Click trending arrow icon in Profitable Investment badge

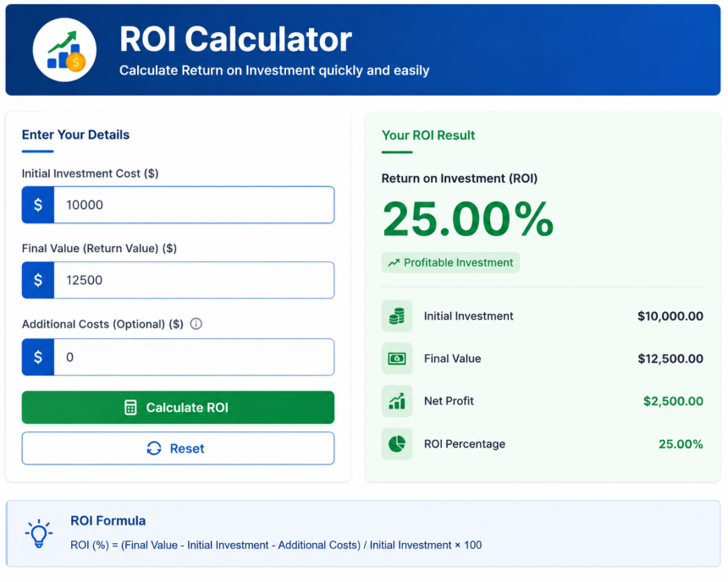point(394,263)
